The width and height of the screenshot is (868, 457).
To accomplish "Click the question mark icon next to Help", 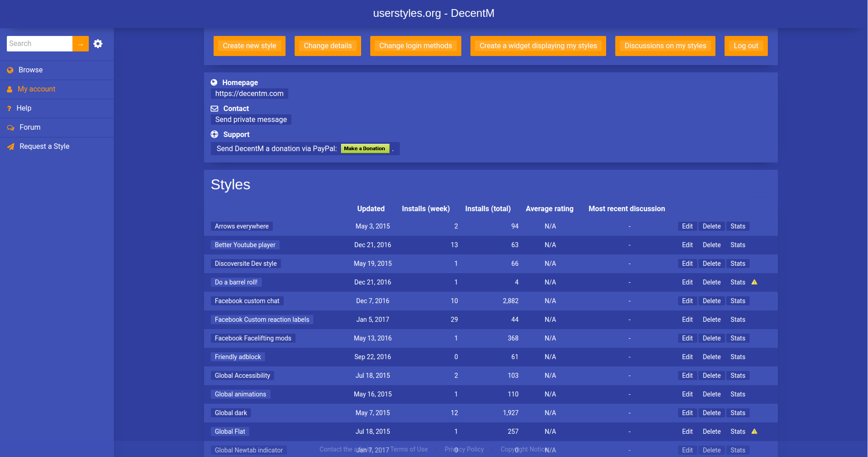I will [x=10, y=108].
